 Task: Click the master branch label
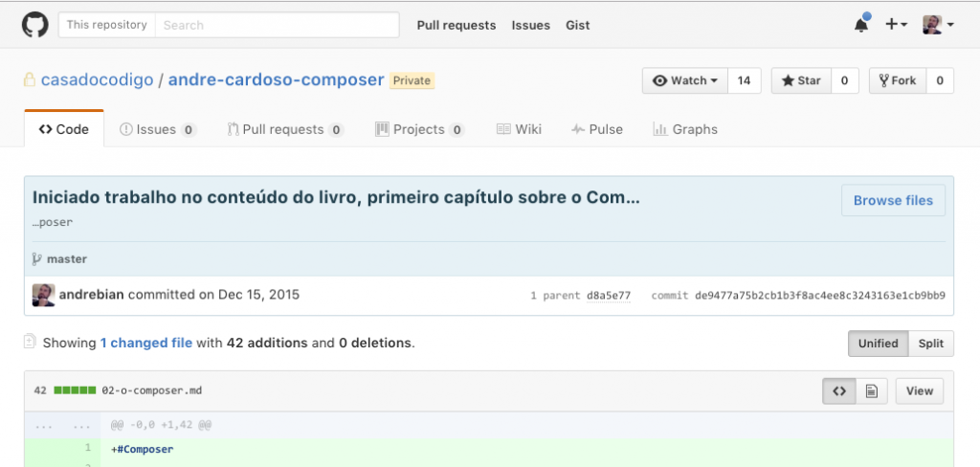pyautogui.click(x=67, y=258)
